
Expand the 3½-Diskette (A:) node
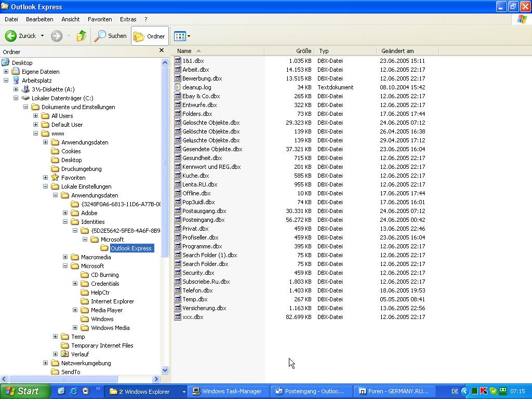16,89
